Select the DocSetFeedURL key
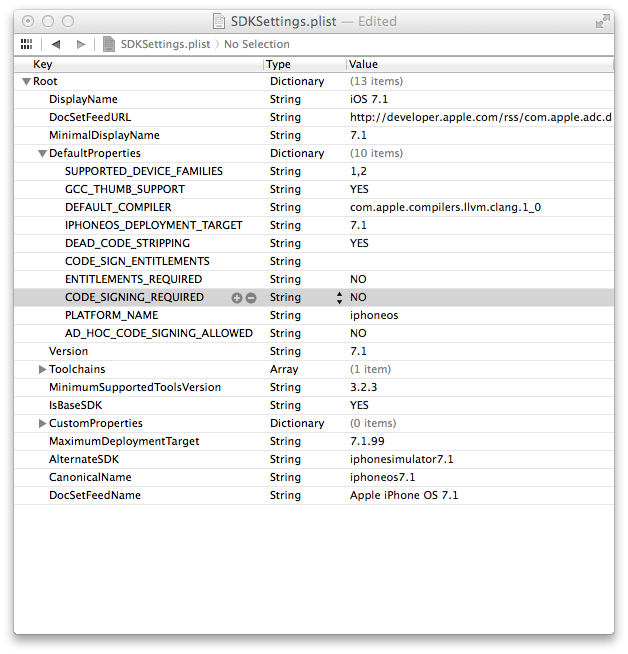The image size is (628, 654). (x=90, y=117)
